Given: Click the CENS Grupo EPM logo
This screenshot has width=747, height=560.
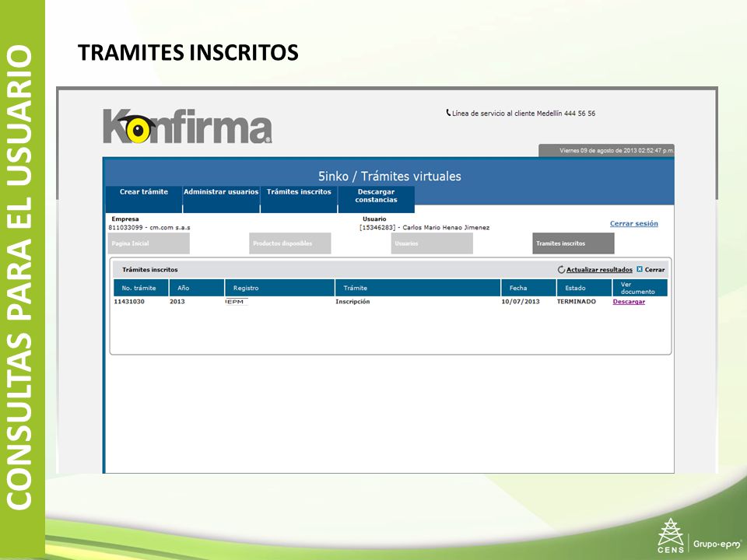Looking at the screenshot, I should 699,536.
